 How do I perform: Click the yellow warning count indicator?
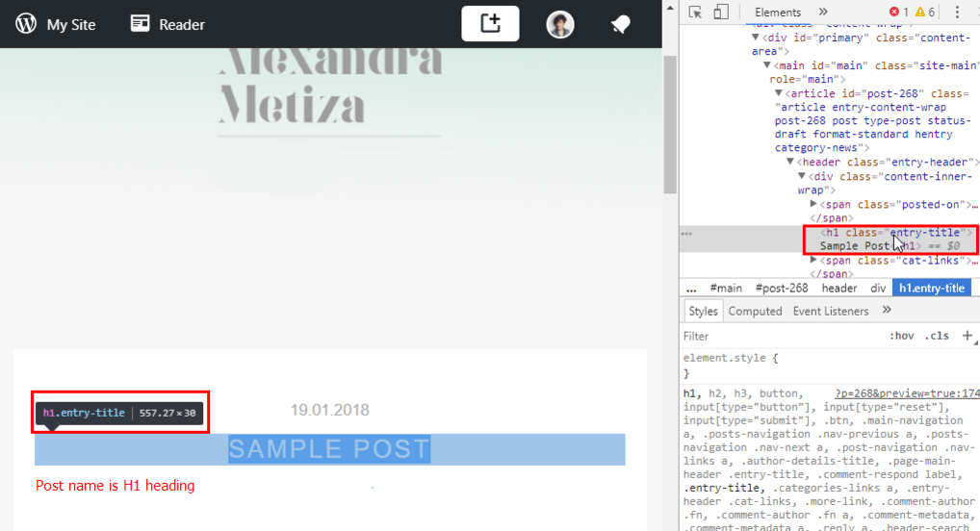(924, 12)
